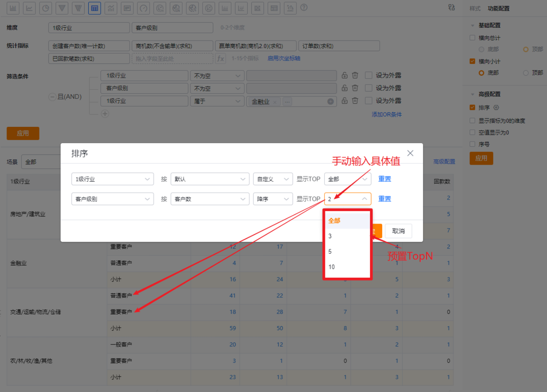Viewport: 547px width, 392px height.
Task: Delete the 金融业 filter row via trash
Action: (x=355, y=100)
